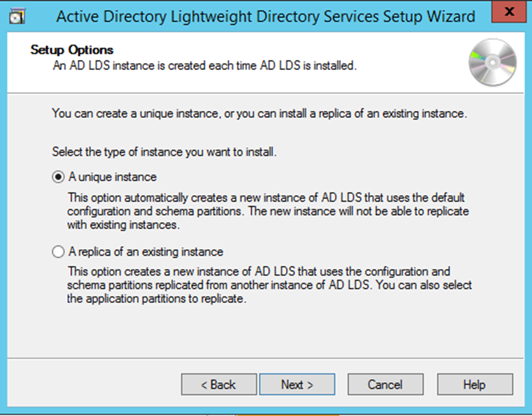The image size is (532, 416).
Task: Open Help for the setup wizard
Action: pos(475,385)
